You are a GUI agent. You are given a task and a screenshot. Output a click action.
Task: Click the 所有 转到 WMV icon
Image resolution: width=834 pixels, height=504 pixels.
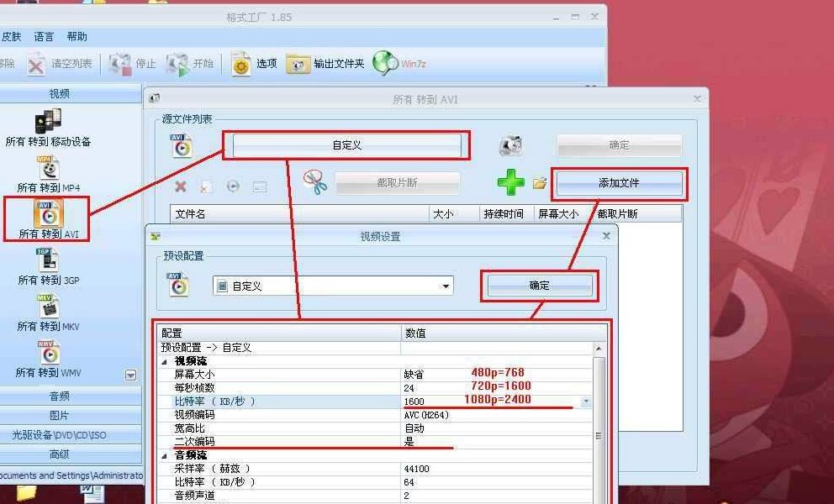coord(47,354)
